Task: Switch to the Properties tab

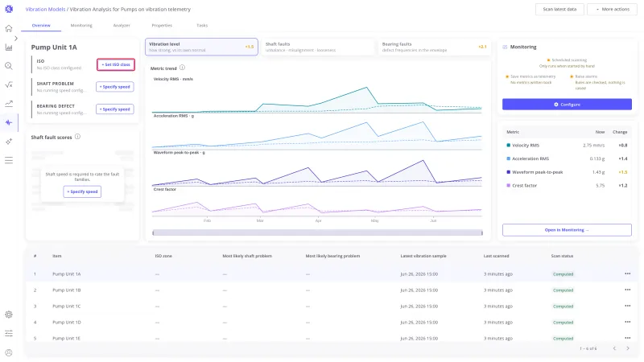Action: click(162, 26)
